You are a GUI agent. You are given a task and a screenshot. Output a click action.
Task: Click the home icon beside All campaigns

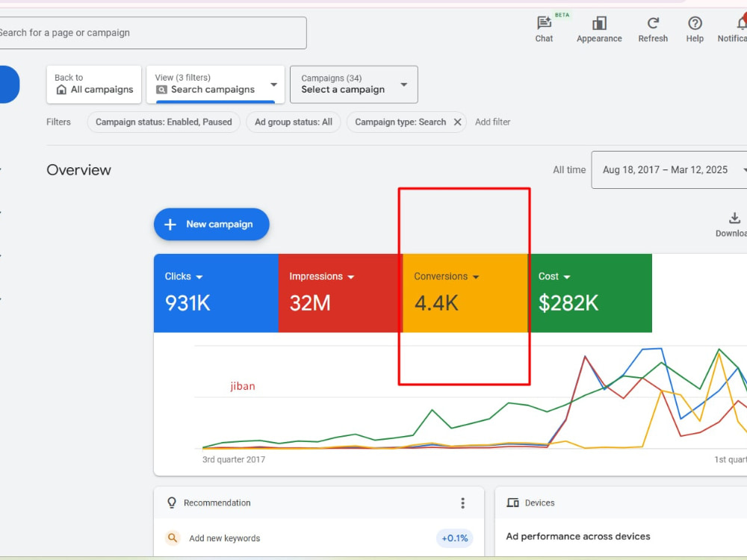pyautogui.click(x=61, y=90)
